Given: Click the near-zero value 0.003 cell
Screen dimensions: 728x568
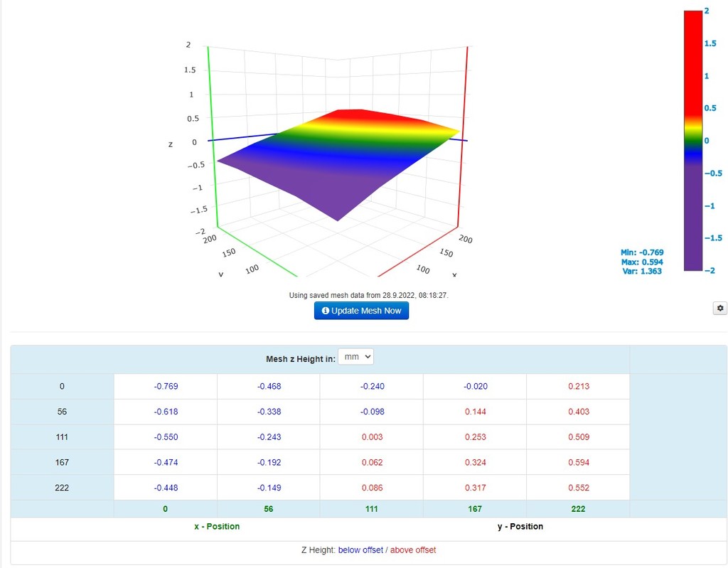Looking at the screenshot, I should point(370,436).
